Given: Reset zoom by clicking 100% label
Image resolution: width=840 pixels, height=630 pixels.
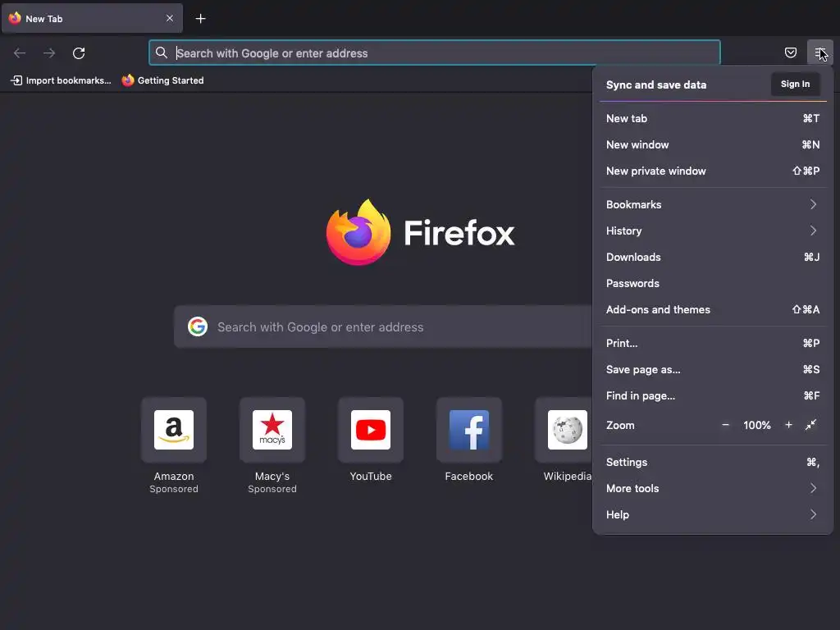Looking at the screenshot, I should click(757, 426).
